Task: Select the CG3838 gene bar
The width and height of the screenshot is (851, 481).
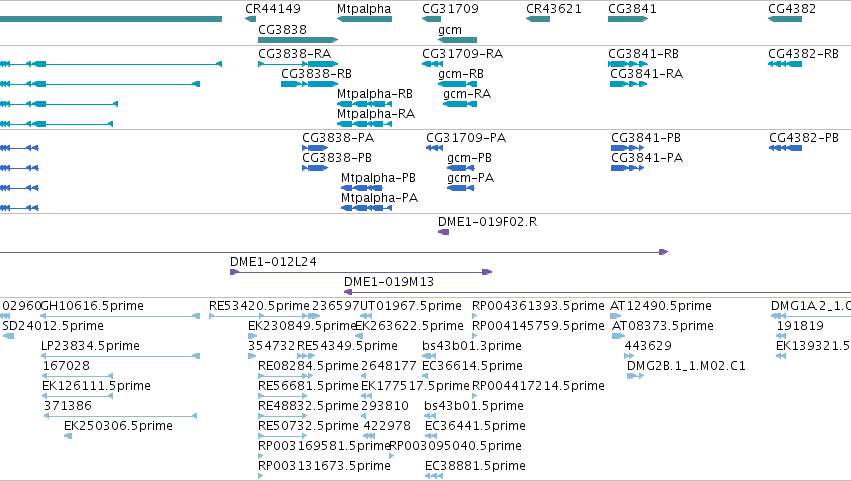Action: click(x=298, y=40)
